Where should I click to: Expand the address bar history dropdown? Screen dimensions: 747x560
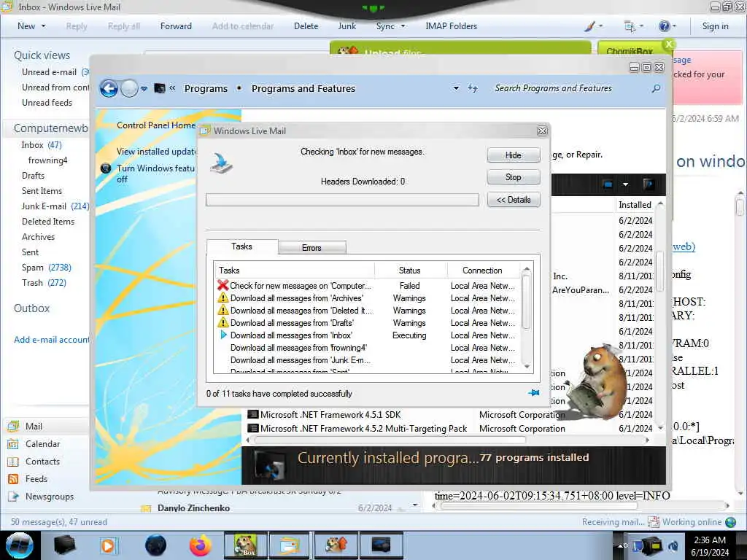click(x=456, y=88)
